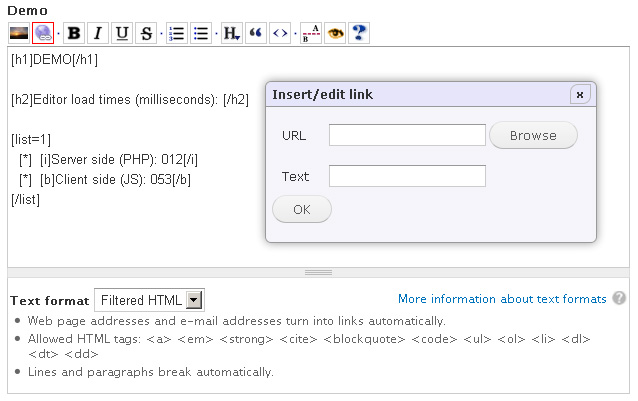Click the '[/list]' line

(25, 200)
